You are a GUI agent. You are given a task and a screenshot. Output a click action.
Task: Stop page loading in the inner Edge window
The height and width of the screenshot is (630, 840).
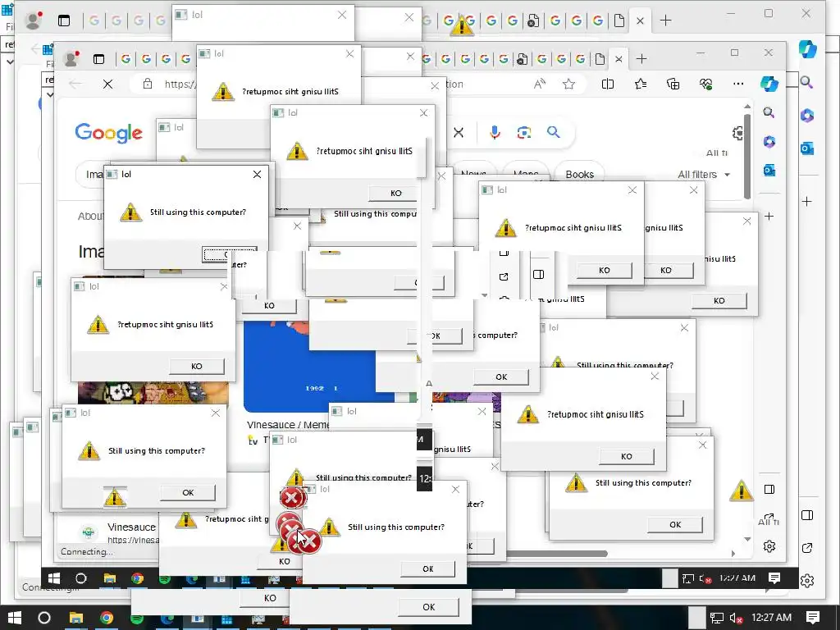(107, 84)
